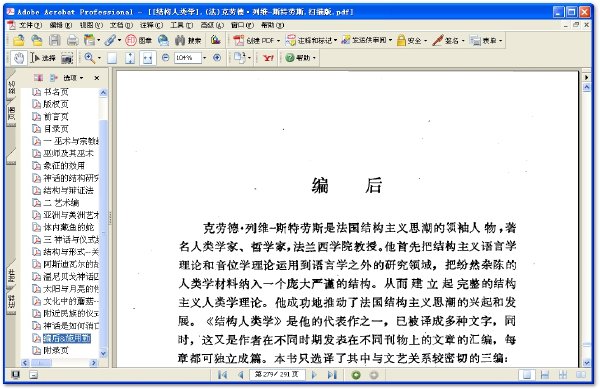This screenshot has width=600, height=390.
Task: Go to the next page arrow
Action: 315,375
